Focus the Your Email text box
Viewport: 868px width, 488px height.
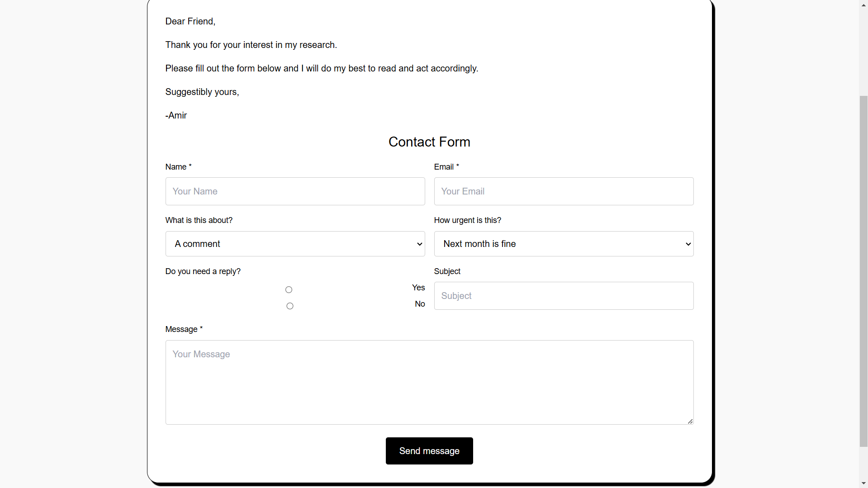point(564,191)
